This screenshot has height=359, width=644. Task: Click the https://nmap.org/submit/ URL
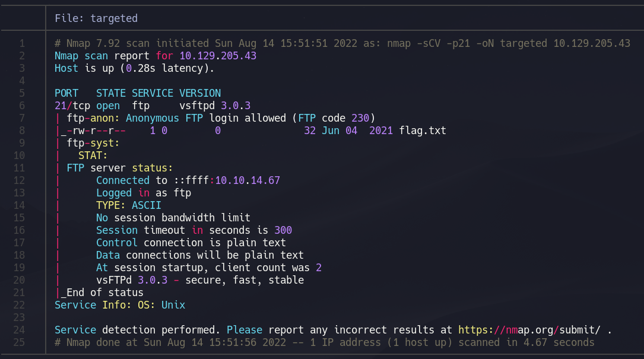[529, 330]
